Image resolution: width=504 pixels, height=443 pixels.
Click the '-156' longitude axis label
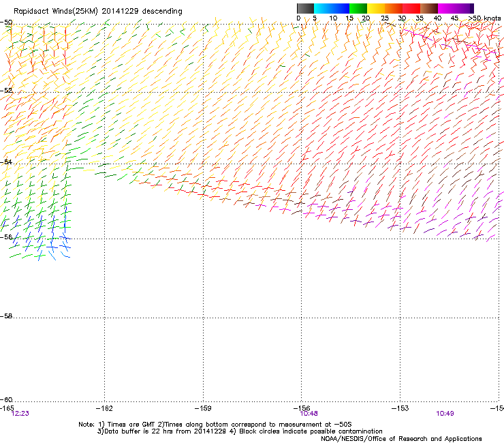(x=302, y=408)
